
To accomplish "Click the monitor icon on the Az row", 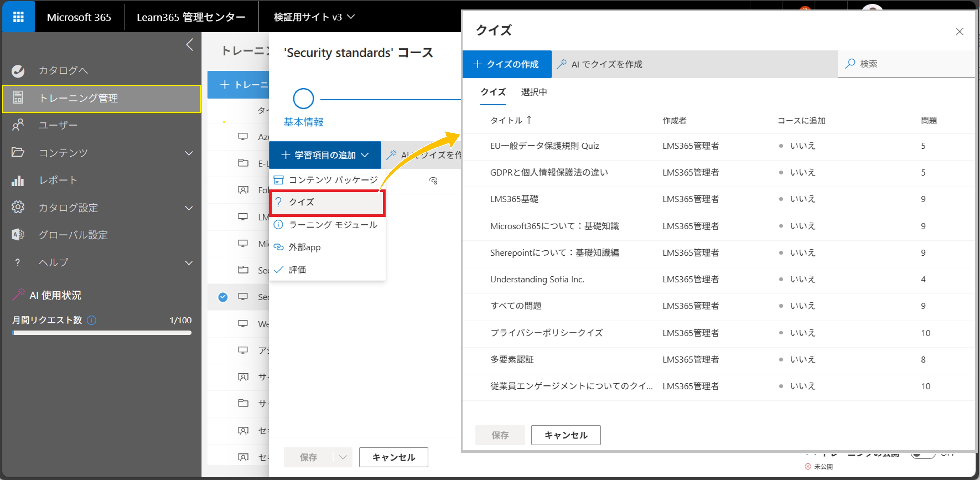I will tap(243, 136).
